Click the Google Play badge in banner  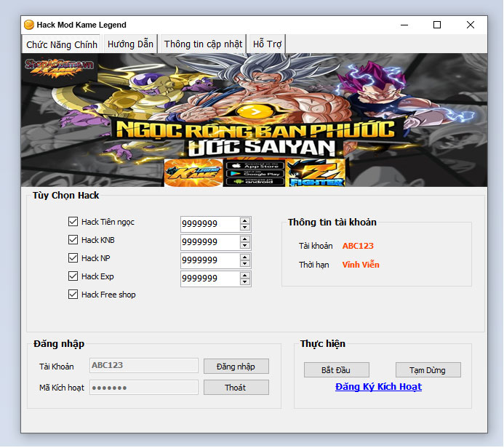pos(255,174)
